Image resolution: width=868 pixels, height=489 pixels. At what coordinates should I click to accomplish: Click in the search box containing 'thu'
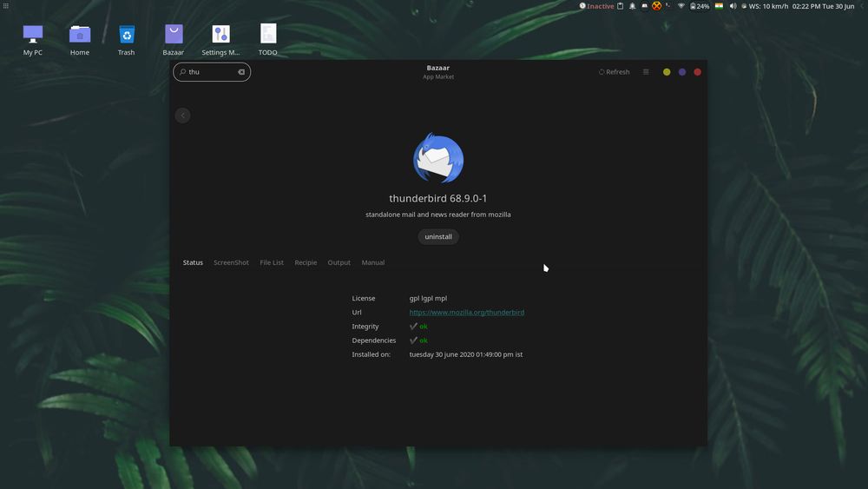tap(208, 72)
